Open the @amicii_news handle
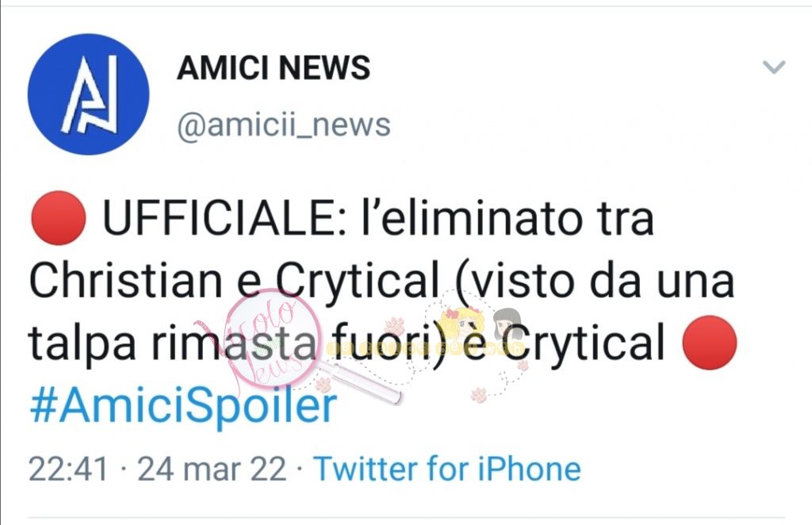 (284, 125)
